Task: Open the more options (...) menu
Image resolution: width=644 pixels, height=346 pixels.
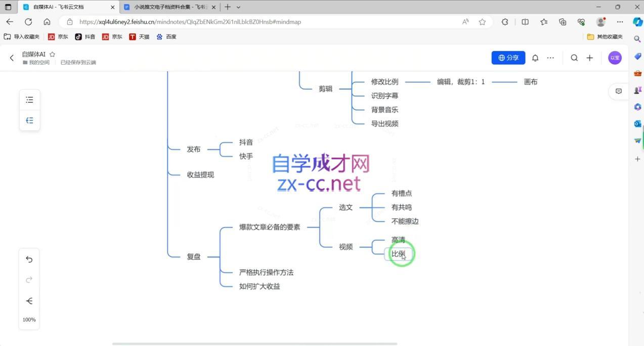Action: pos(550,58)
